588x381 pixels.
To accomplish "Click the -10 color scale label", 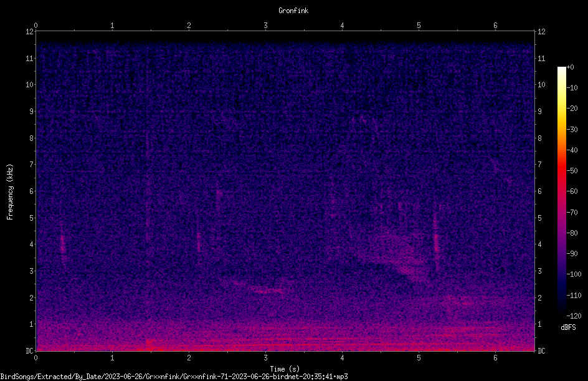I will pyautogui.click(x=572, y=88).
